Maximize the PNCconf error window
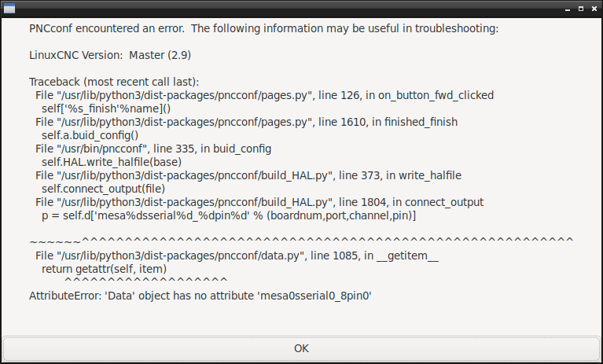The width and height of the screenshot is (603, 364). pos(581,9)
